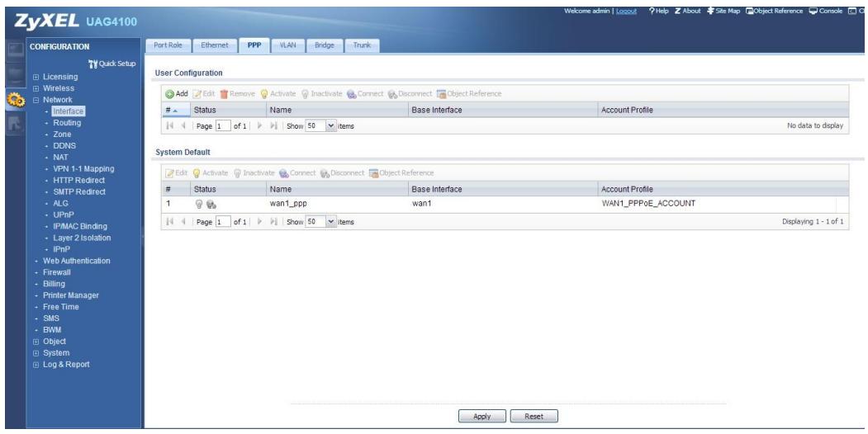Open About from the top bar
Viewport: 868px width, 434px height.
[687, 11]
